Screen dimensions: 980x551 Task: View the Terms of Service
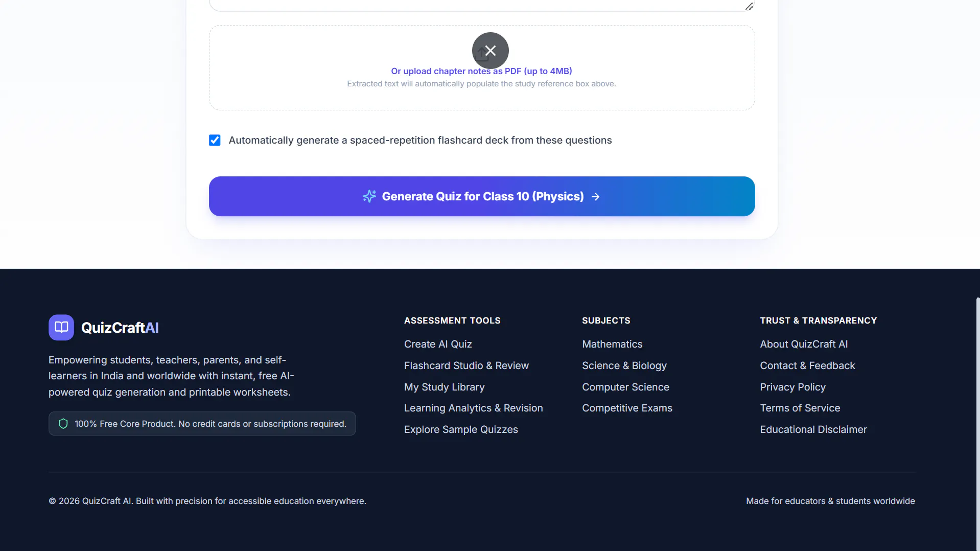click(x=800, y=408)
